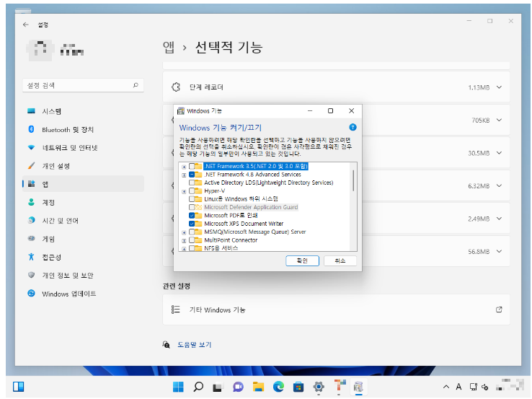Expand the 단계 레코더 row chevron

click(499, 87)
